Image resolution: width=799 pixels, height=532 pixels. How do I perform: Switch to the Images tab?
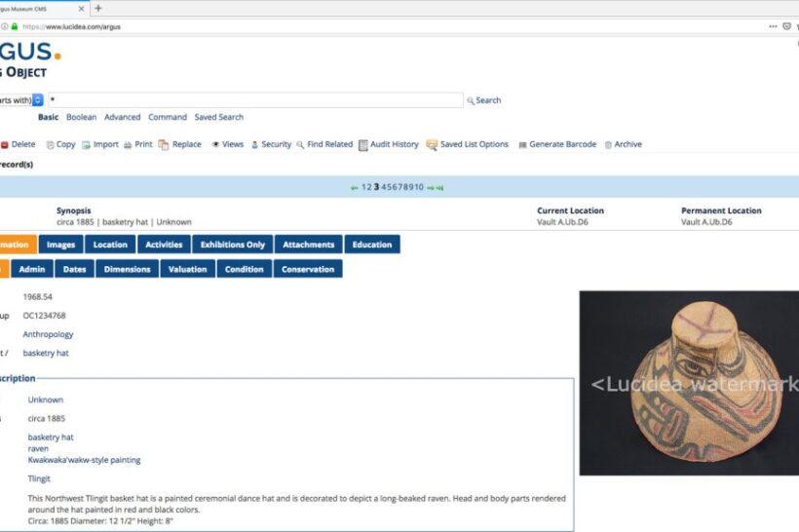(60, 245)
